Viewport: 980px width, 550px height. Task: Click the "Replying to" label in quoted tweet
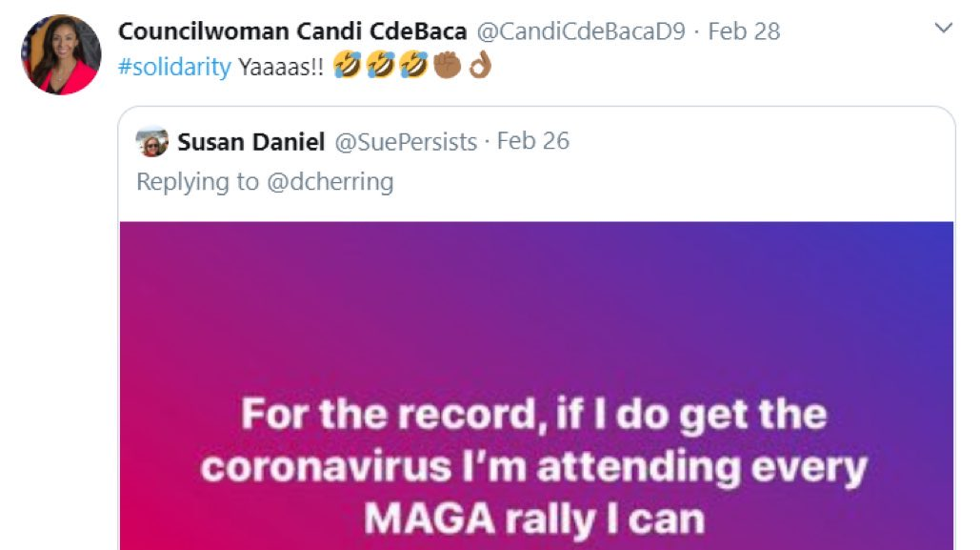tap(197, 181)
